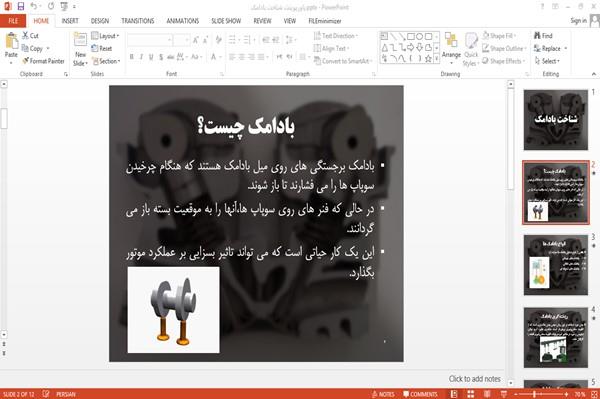The image size is (600, 399).
Task: Toggle text Shadow formatting
Action: [161, 57]
